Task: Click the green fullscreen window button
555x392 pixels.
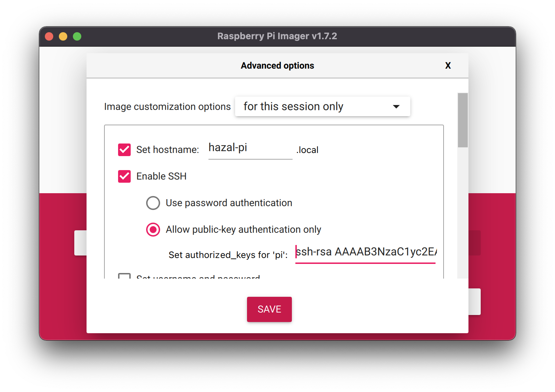Action: [x=77, y=36]
